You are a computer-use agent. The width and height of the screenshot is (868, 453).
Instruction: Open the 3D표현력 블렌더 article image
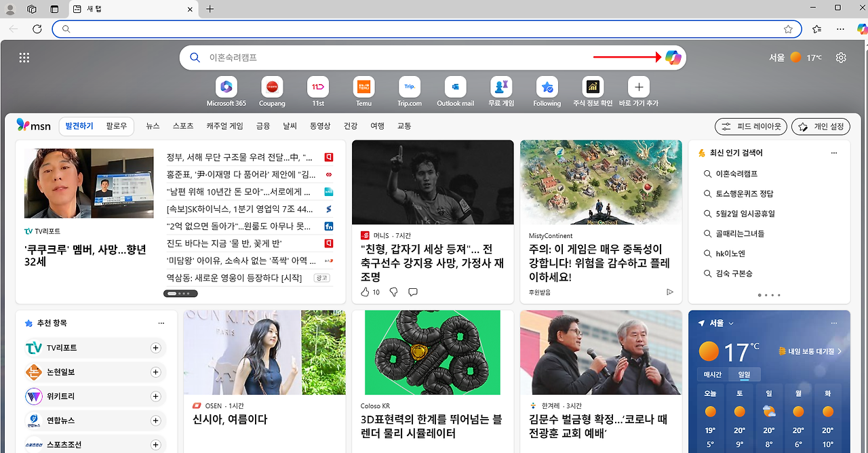point(433,353)
